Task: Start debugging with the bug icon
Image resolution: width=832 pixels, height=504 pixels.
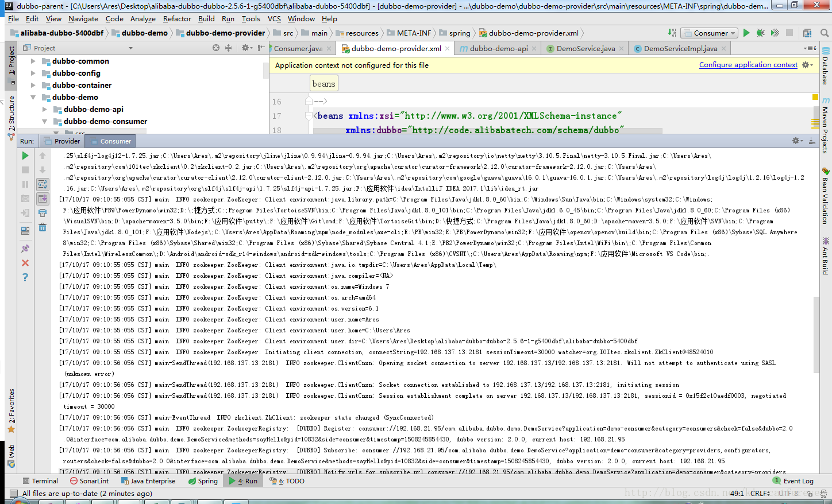Action: [x=760, y=33]
